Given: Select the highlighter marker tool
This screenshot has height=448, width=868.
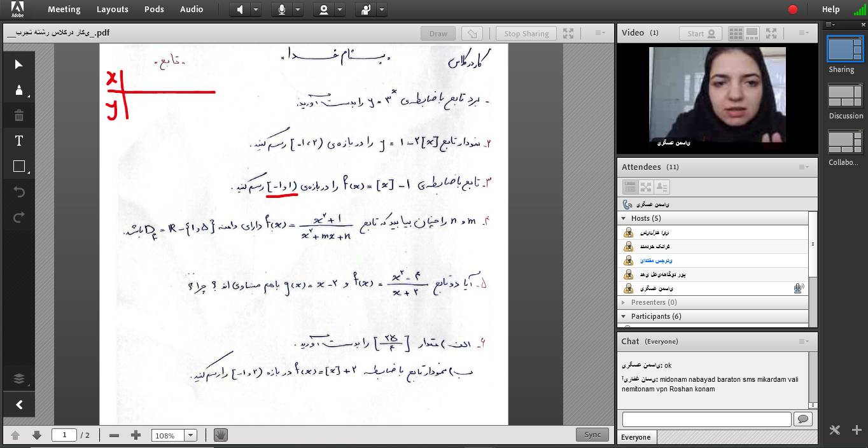Looking at the screenshot, I should [18, 90].
